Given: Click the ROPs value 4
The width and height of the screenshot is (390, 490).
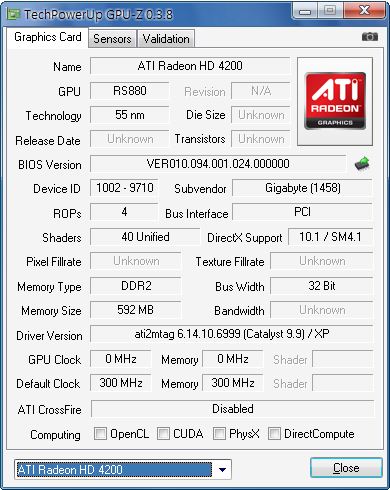Looking at the screenshot, I should click(124, 212).
